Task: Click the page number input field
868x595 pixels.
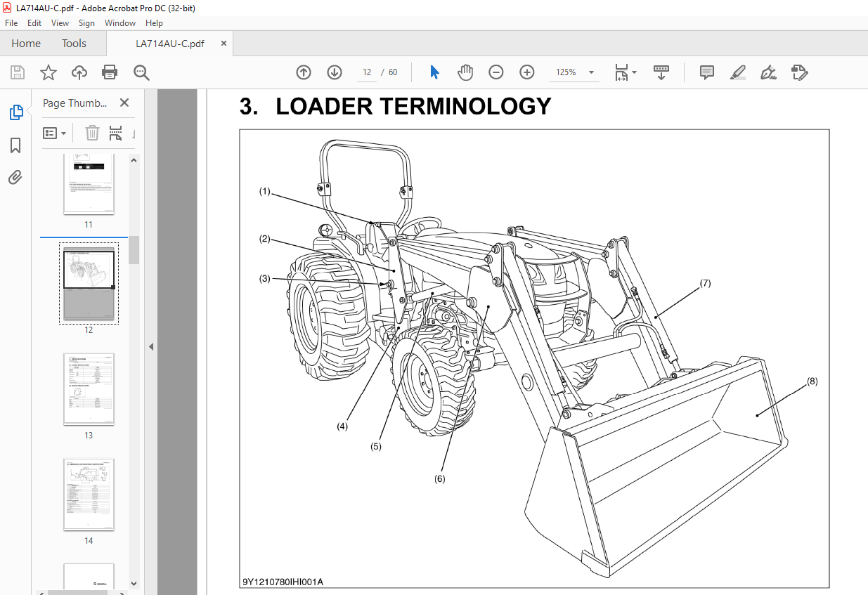Action: click(368, 72)
